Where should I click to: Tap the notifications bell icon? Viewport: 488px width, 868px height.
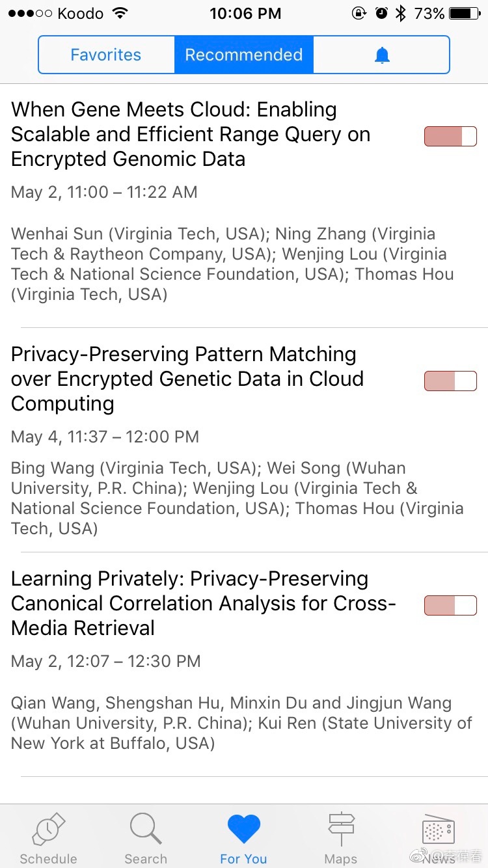point(382,55)
